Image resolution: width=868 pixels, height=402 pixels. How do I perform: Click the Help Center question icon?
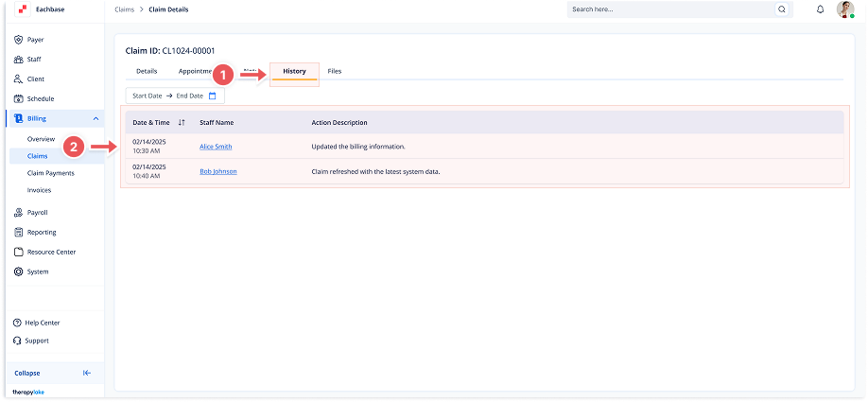(x=17, y=323)
